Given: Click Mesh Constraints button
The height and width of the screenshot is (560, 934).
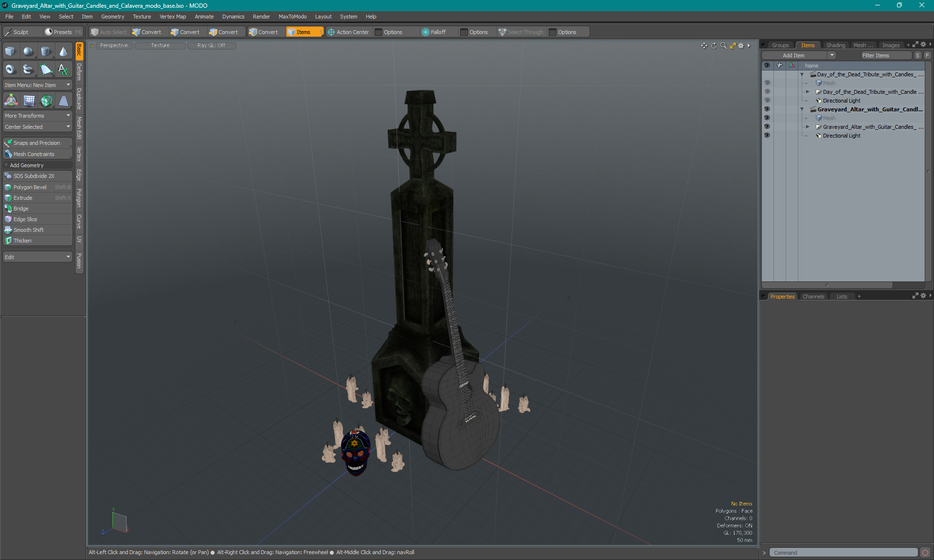Looking at the screenshot, I should pyautogui.click(x=37, y=154).
